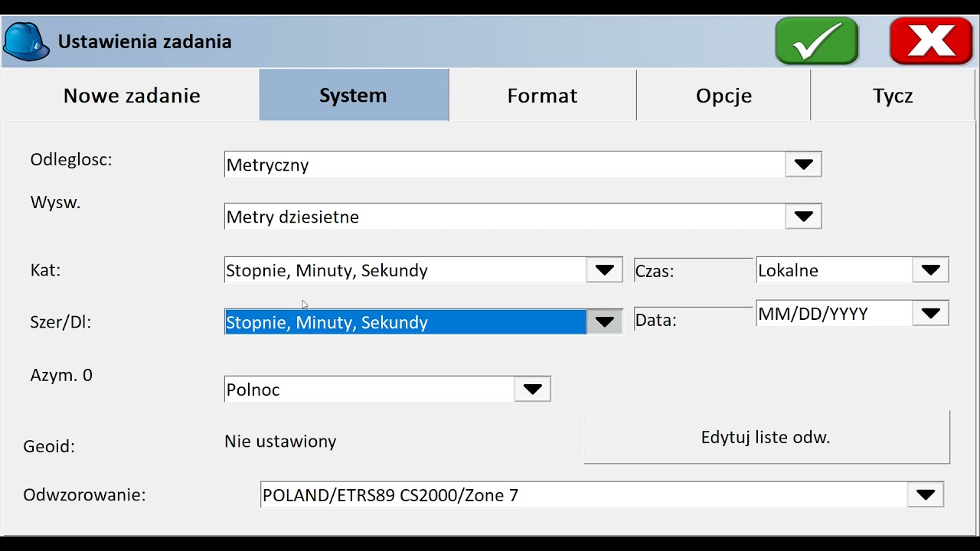Click the Szer/Dl: label
The height and width of the screenshot is (551, 980).
click(x=60, y=322)
